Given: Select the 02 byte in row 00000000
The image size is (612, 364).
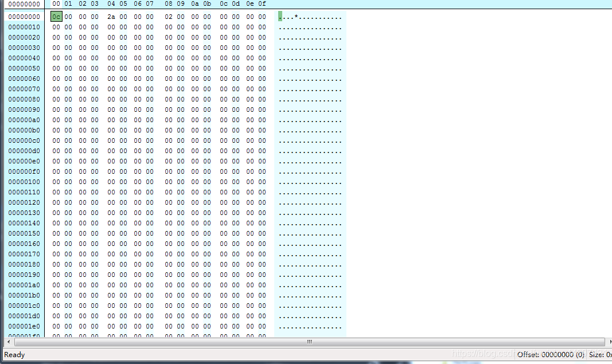Looking at the screenshot, I should (169, 17).
